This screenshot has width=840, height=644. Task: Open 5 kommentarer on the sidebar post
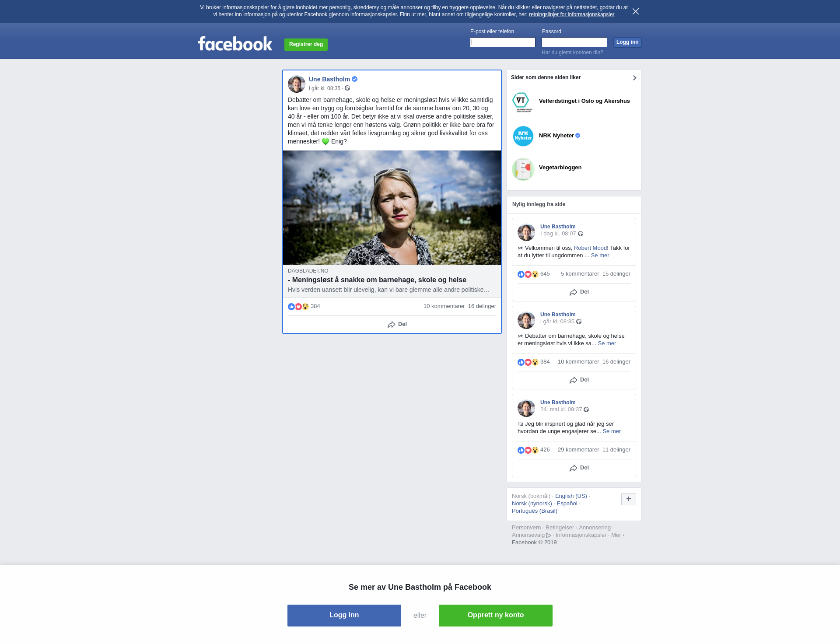click(580, 274)
